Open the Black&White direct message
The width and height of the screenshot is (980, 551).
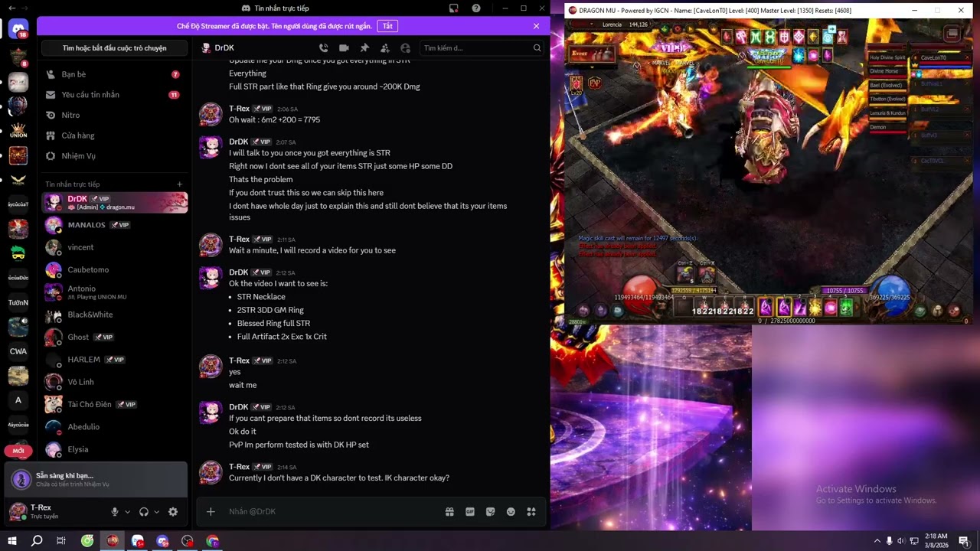pos(115,315)
